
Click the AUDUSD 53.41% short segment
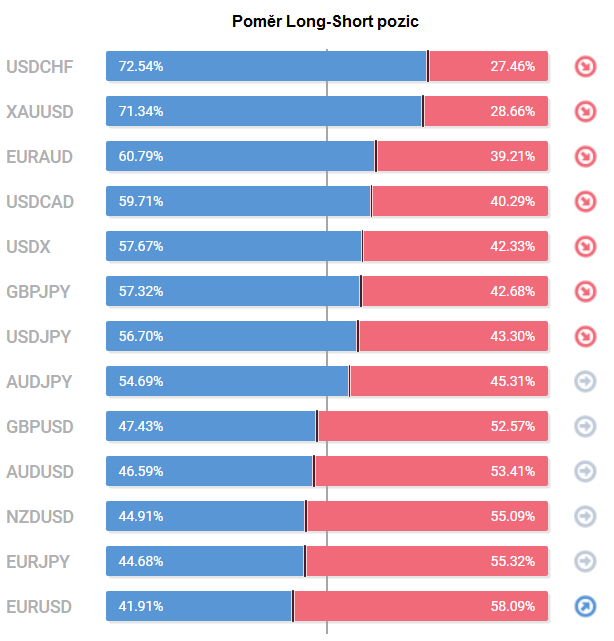[430, 471]
